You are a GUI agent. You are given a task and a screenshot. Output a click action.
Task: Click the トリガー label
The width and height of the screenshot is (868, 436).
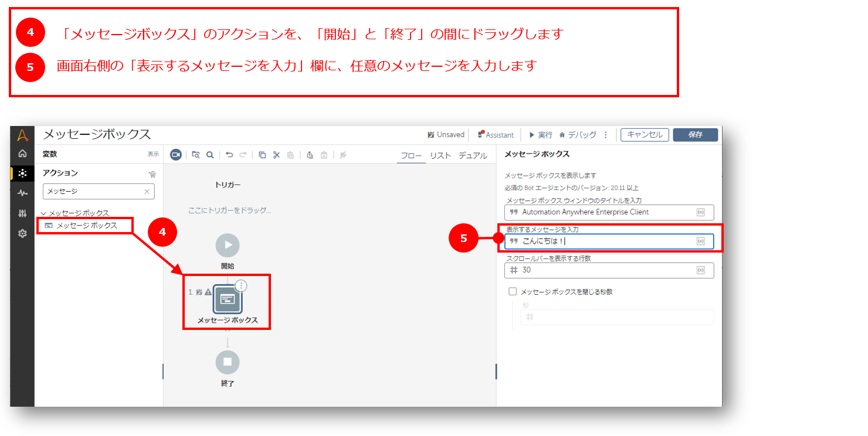(x=228, y=185)
